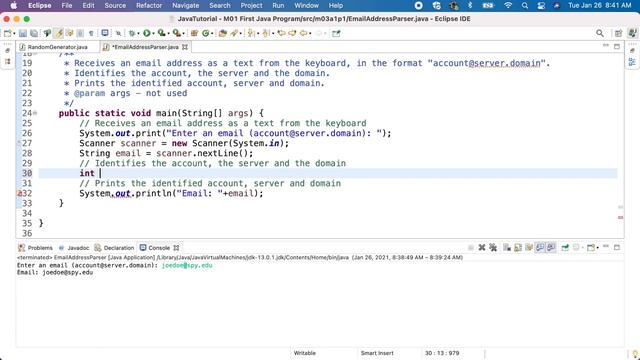Image resolution: width=640 pixels, height=360 pixels.
Task: Click the Last Edit Location icon
Action: coord(281,33)
